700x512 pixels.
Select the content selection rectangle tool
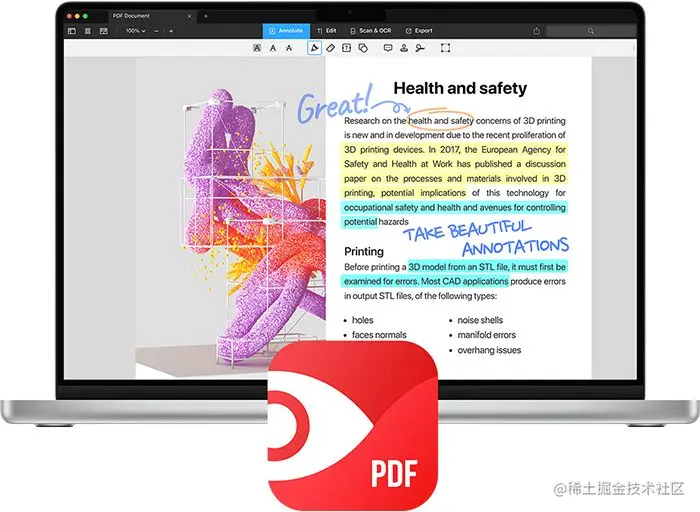445,48
